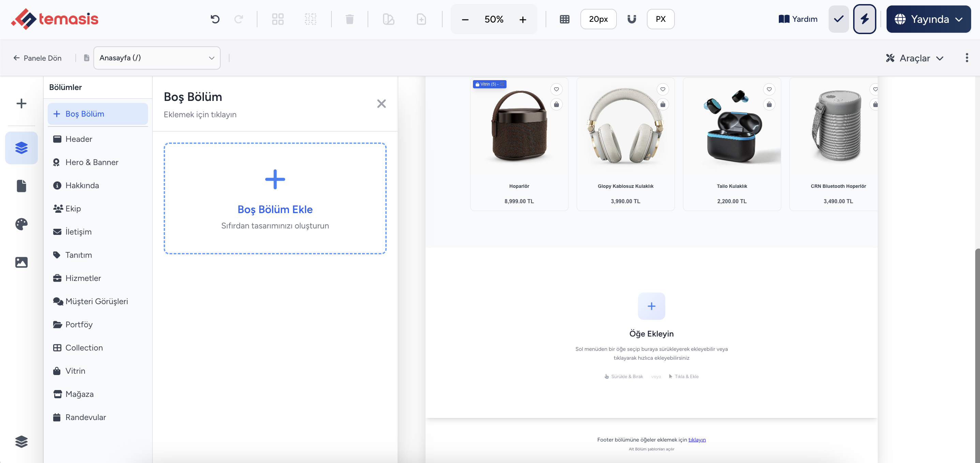Click Panele Dön back link
This screenshot has width=980, height=463.
tap(37, 58)
